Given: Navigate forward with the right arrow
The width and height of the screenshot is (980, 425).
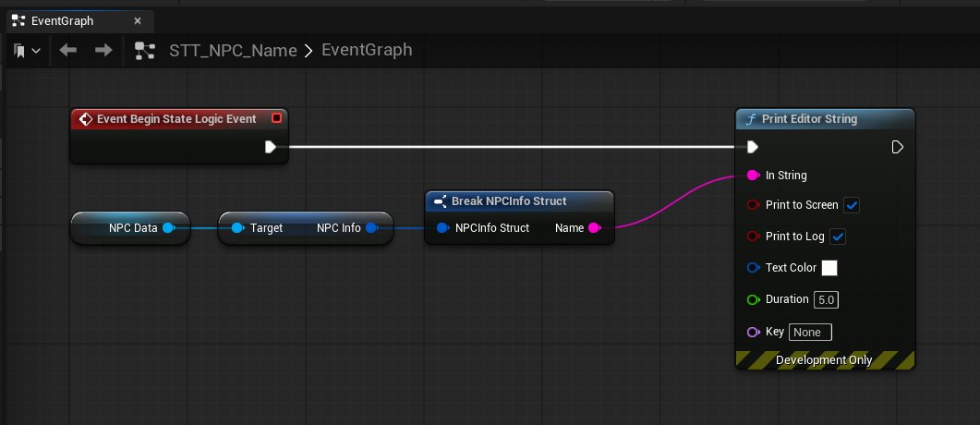Looking at the screenshot, I should [103, 50].
